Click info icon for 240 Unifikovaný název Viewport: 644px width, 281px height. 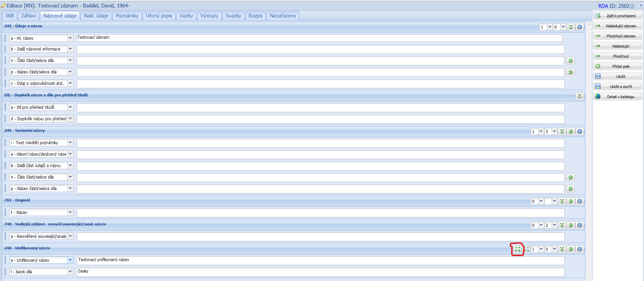(x=580, y=249)
